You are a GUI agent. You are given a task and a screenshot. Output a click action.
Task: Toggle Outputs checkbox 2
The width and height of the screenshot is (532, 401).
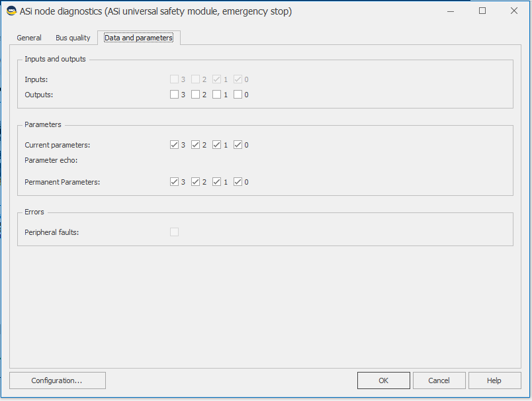point(195,95)
